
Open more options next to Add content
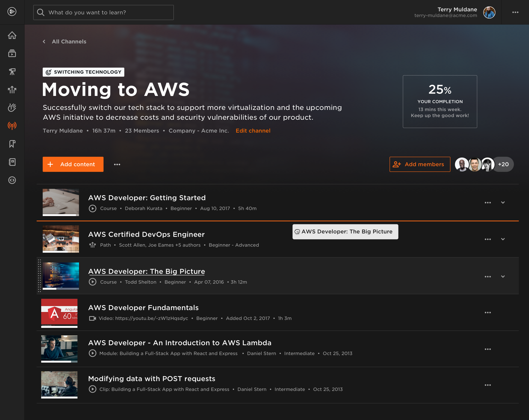[117, 164]
